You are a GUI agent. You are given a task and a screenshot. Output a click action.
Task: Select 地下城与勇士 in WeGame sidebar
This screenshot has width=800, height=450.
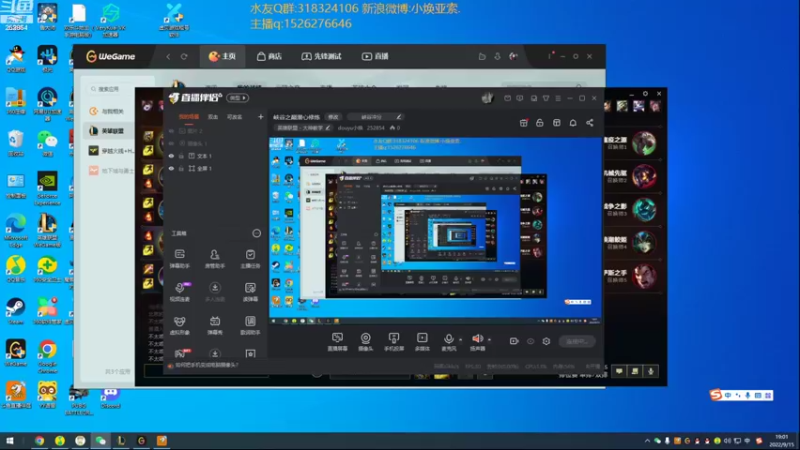coord(110,170)
